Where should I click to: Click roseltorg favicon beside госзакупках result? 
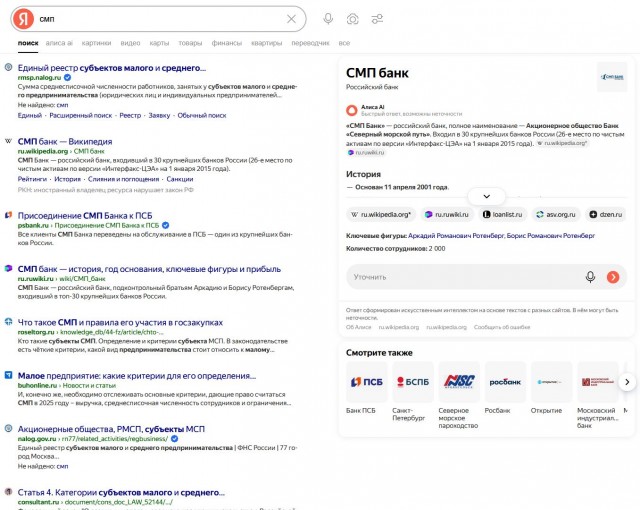pyautogui.click(x=8, y=322)
